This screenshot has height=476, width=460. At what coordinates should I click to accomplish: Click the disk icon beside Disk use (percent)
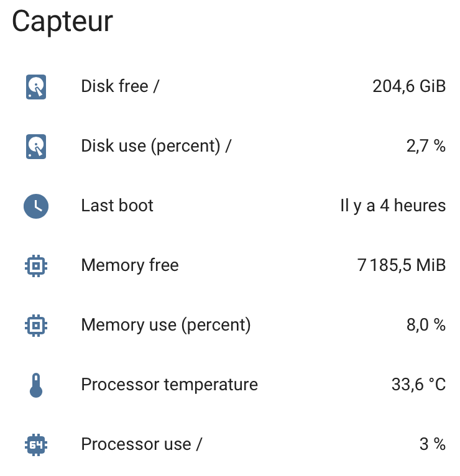pos(36,146)
